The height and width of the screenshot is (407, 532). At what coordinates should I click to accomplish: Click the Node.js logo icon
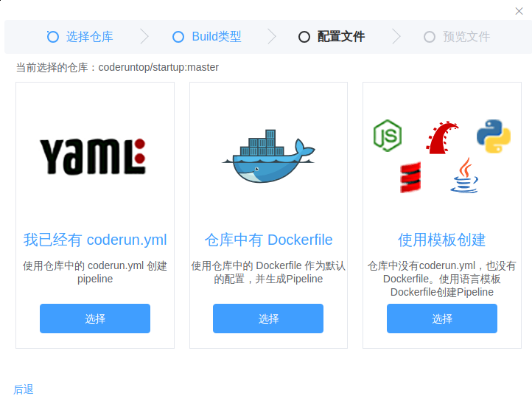[388, 136]
